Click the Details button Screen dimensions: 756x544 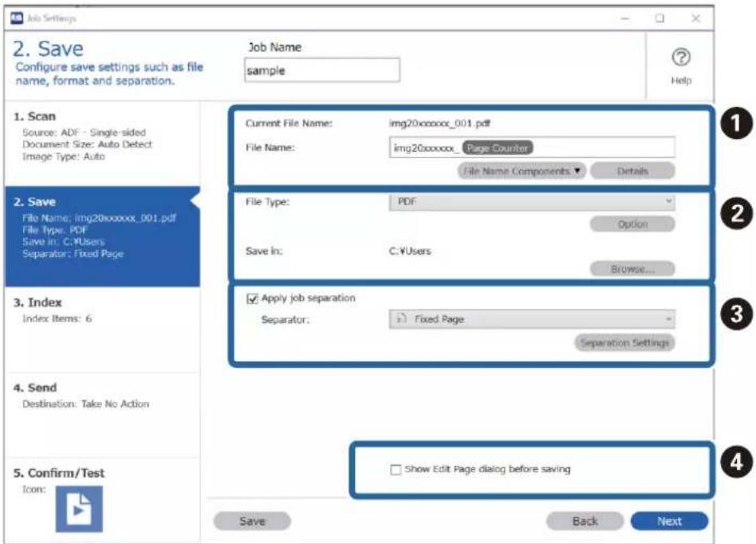[632, 171]
